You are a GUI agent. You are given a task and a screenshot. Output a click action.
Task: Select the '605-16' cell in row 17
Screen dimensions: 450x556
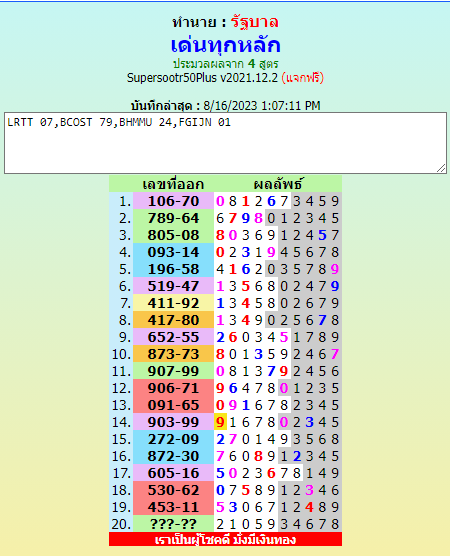click(x=173, y=473)
